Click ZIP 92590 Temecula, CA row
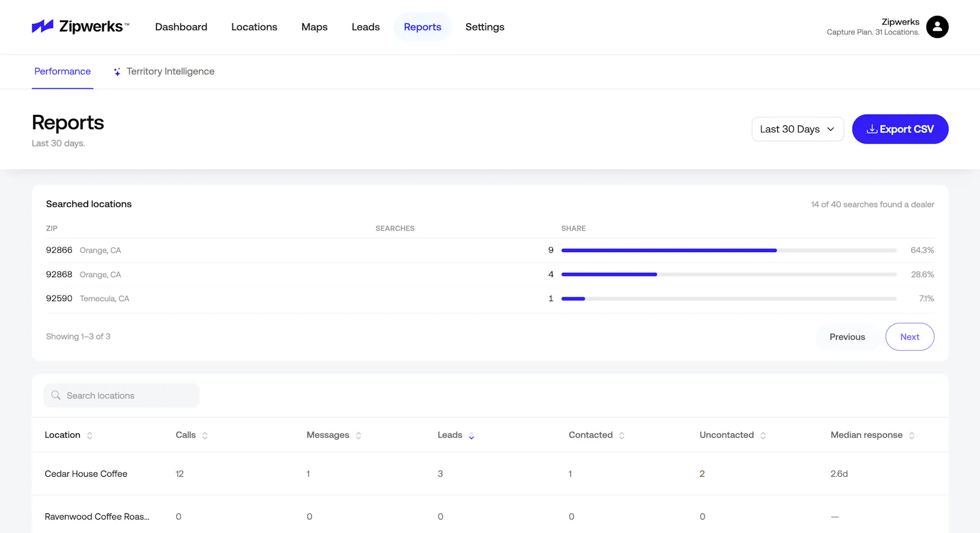This screenshot has width=980, height=533. [x=490, y=299]
